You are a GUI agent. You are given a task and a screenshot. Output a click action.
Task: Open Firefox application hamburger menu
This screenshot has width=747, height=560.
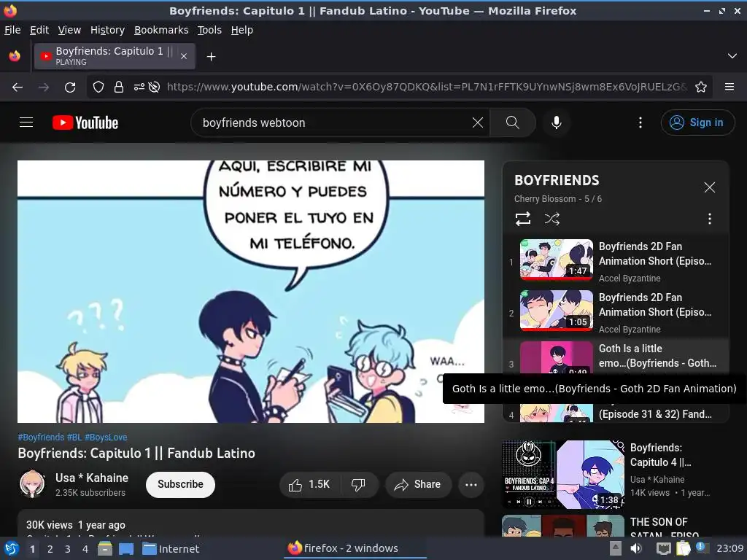(729, 87)
